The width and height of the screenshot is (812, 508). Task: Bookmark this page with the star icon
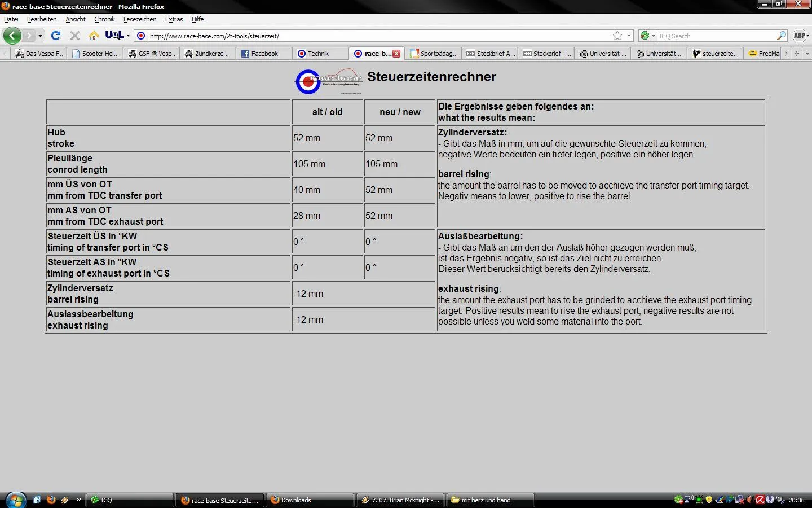tap(617, 36)
